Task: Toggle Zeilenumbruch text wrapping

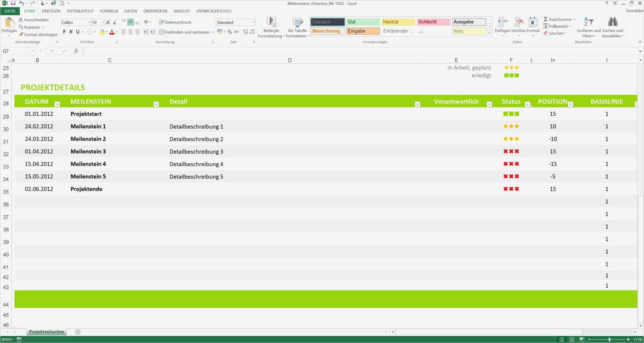Action: click(175, 22)
